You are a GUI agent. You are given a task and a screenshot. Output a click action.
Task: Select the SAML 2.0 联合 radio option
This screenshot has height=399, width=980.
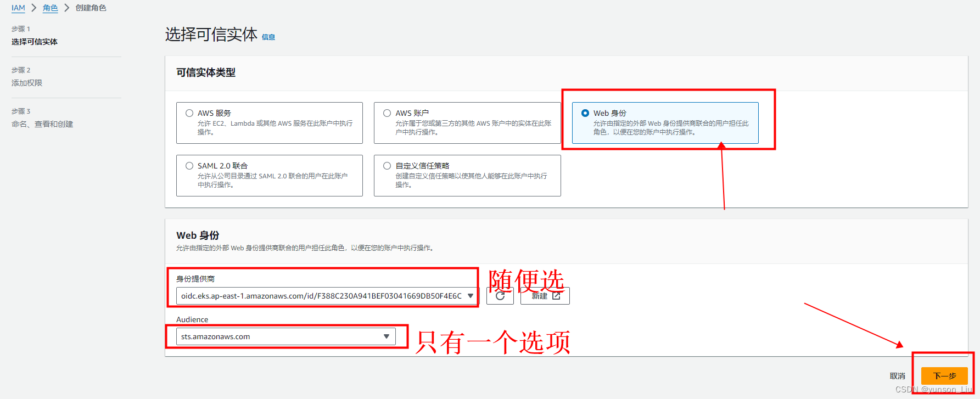(189, 166)
